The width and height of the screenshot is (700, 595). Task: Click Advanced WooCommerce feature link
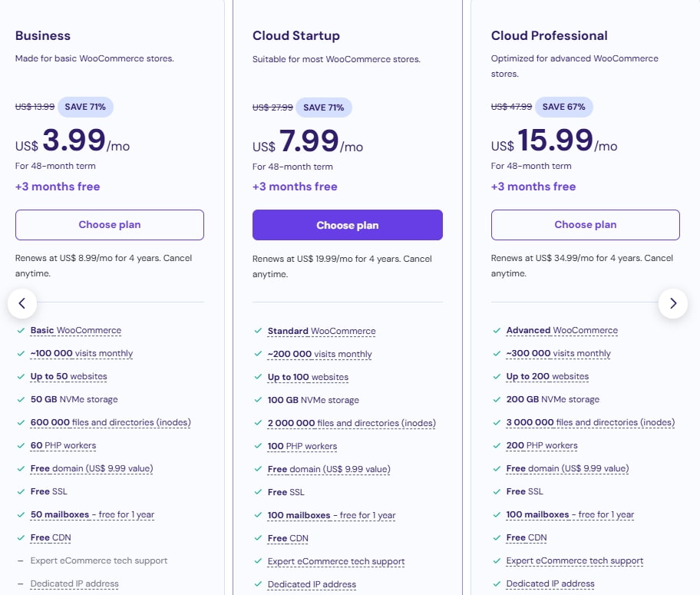562,330
